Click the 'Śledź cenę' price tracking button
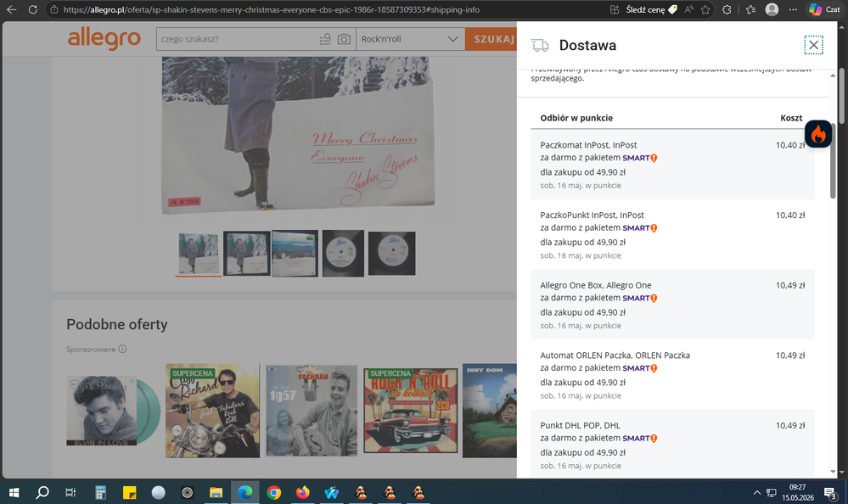848x504 pixels. point(651,9)
